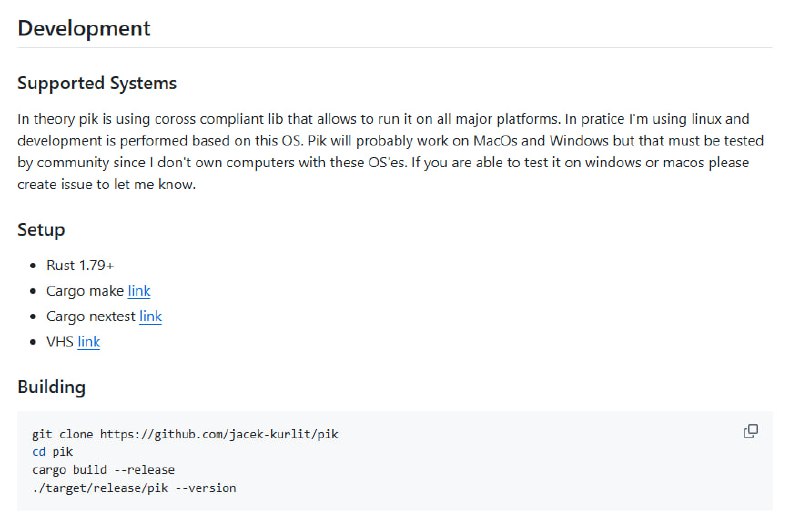Open the VHS link
This screenshot has width=800, height=523.
pos(89,342)
